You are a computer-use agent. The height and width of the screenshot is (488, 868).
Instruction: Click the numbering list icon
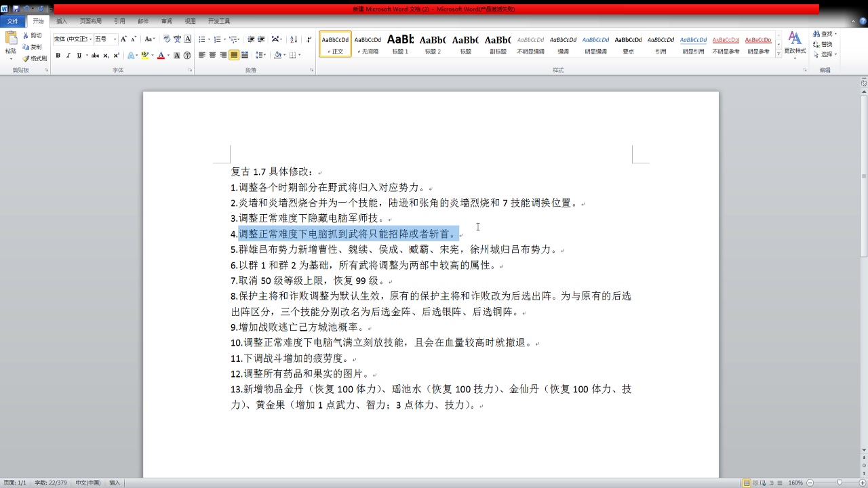[x=219, y=39]
